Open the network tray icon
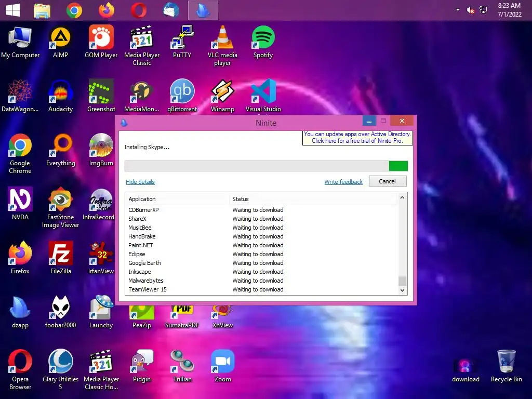Viewport: 532px width, 399px height. (x=483, y=10)
